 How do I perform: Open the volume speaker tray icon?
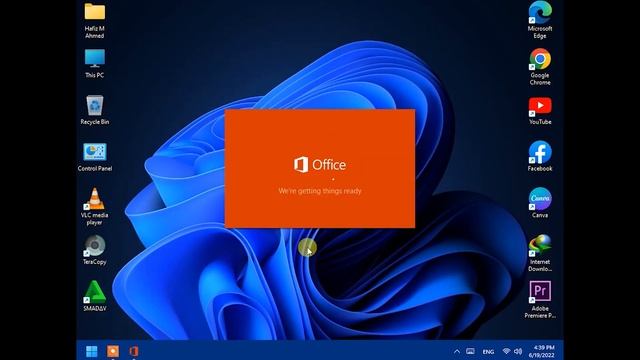pos(518,351)
